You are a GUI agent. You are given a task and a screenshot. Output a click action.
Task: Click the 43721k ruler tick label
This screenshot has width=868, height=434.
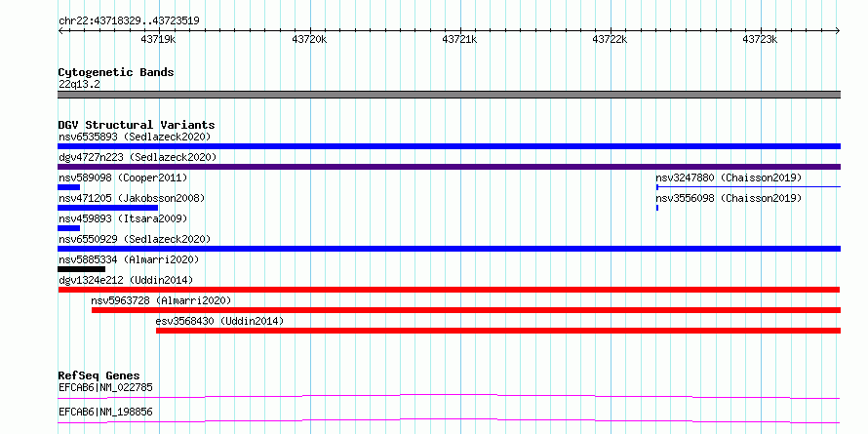pos(460,40)
